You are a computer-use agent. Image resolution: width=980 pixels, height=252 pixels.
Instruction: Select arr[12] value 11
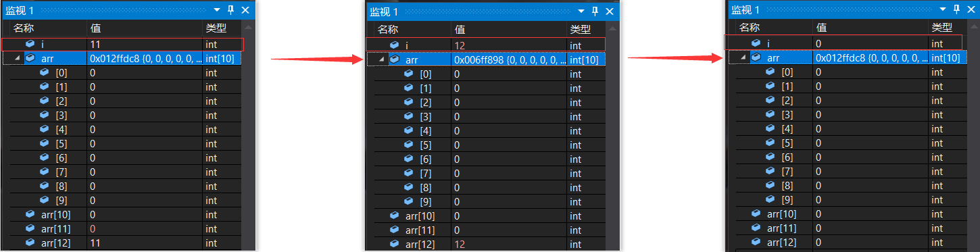click(95, 243)
